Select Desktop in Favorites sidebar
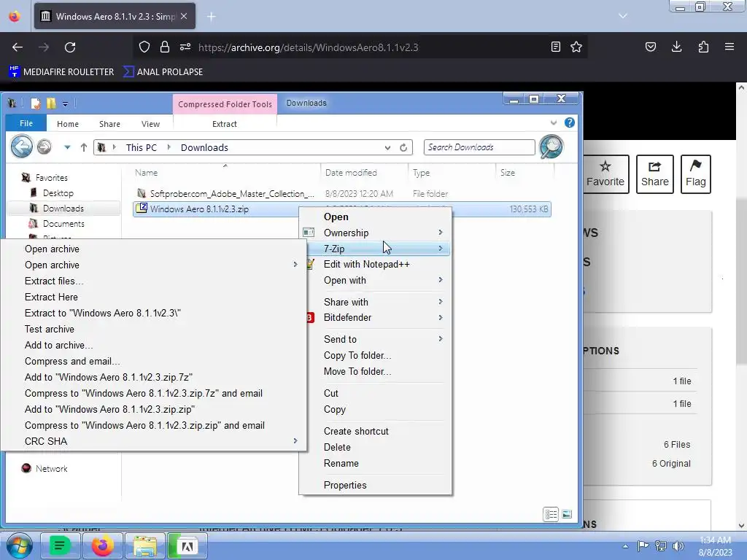The height and width of the screenshot is (560, 747). click(x=58, y=192)
